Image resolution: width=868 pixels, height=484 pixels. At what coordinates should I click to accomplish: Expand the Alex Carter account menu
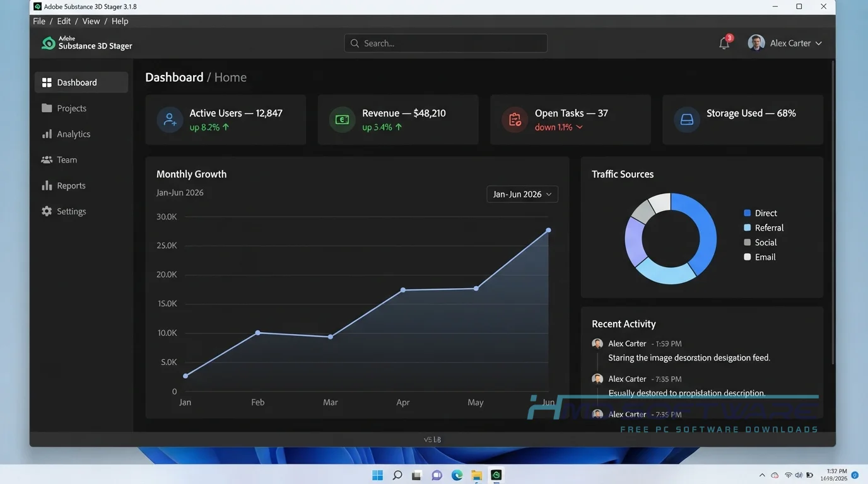click(785, 43)
